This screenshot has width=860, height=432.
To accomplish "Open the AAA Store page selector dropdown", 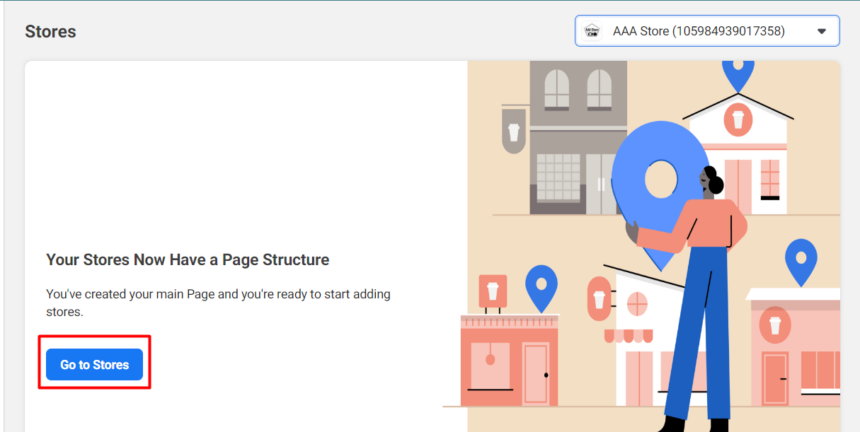I will tap(706, 31).
